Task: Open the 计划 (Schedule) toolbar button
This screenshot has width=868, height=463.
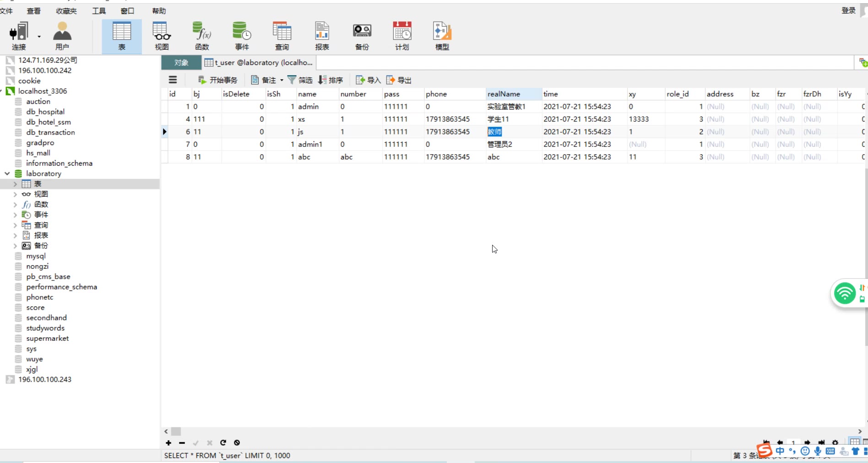Action: [402, 36]
